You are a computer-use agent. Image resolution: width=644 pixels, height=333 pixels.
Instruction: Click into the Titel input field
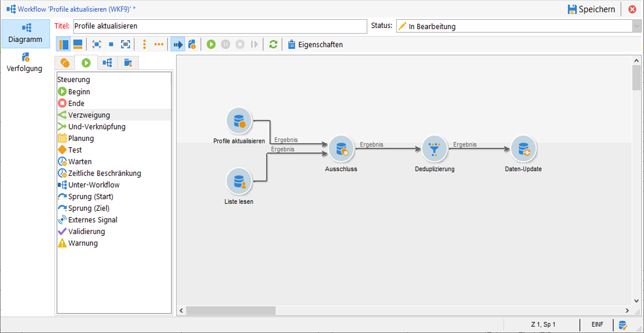220,26
